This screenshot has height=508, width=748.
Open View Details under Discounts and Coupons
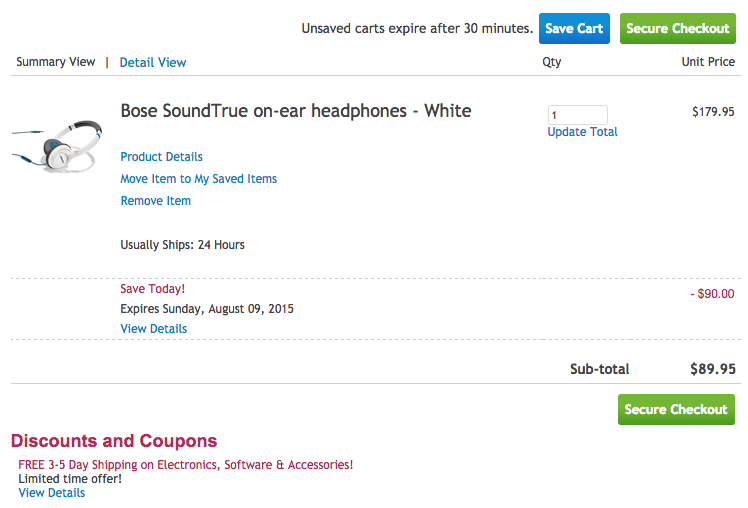pyautogui.click(x=51, y=493)
